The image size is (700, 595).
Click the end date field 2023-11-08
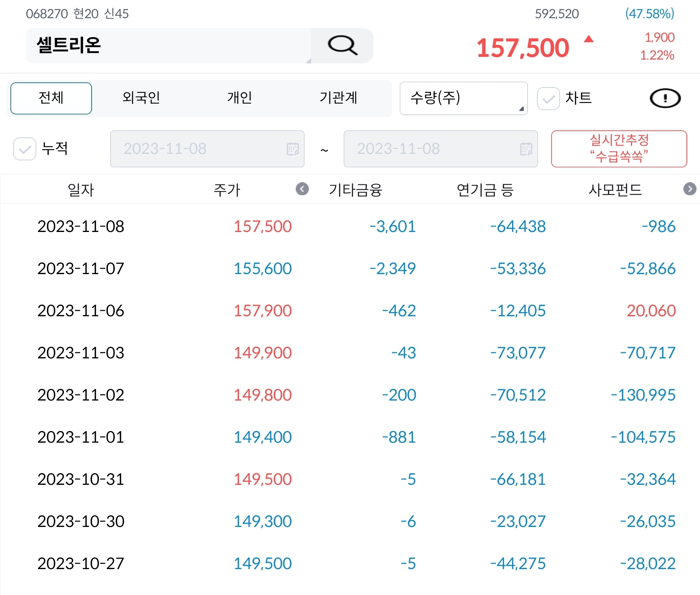[441, 149]
